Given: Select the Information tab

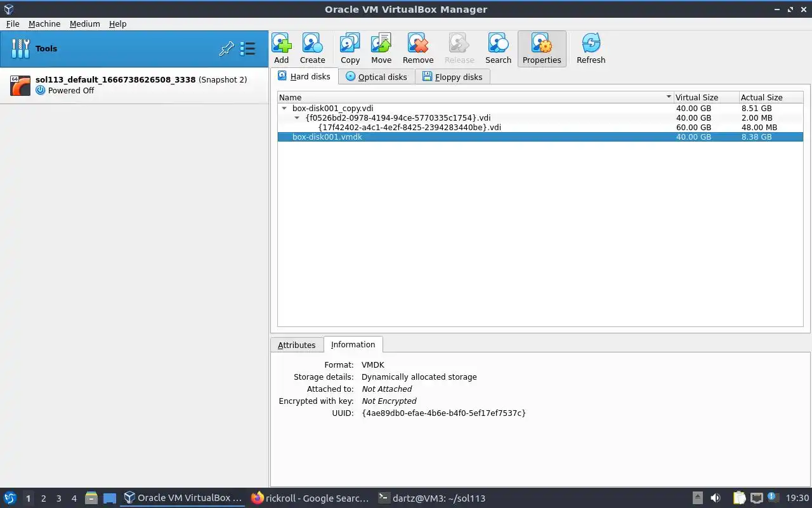Looking at the screenshot, I should tap(353, 344).
